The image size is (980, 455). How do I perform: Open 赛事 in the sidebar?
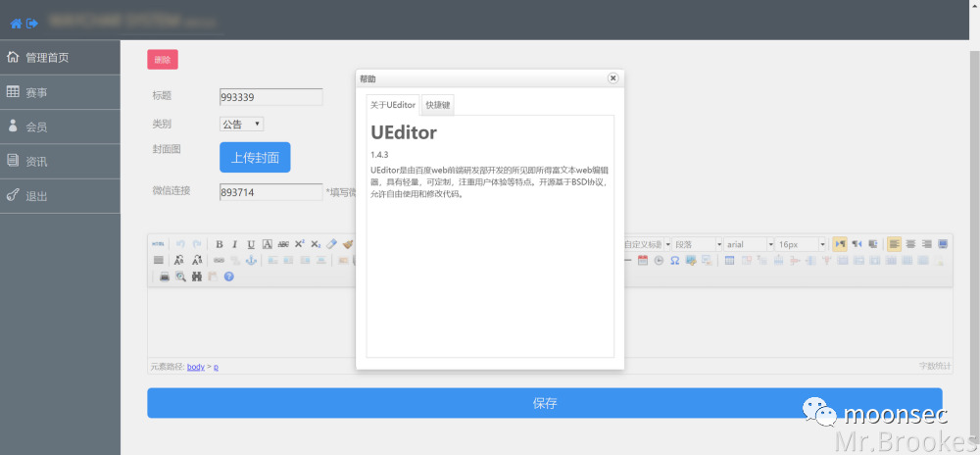(60, 92)
